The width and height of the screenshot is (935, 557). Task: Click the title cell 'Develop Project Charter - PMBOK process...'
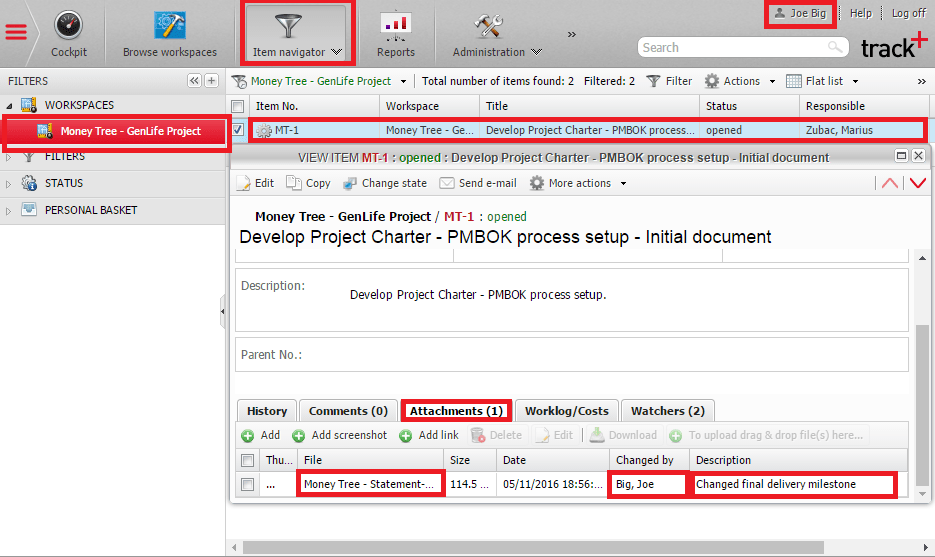point(590,130)
